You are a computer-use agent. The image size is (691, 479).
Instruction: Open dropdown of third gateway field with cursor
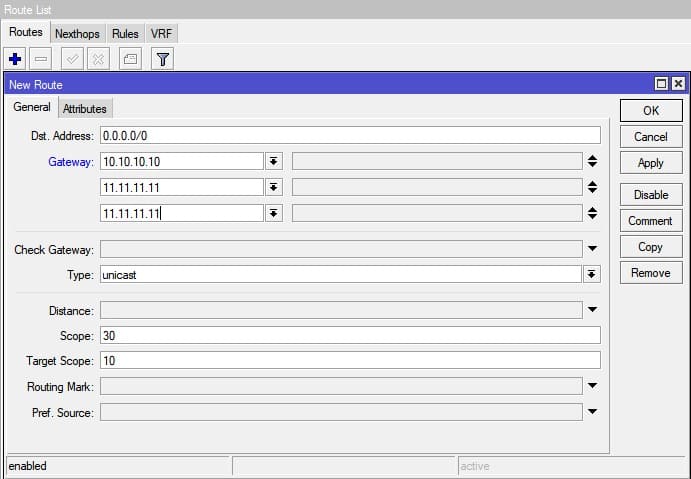pos(274,214)
